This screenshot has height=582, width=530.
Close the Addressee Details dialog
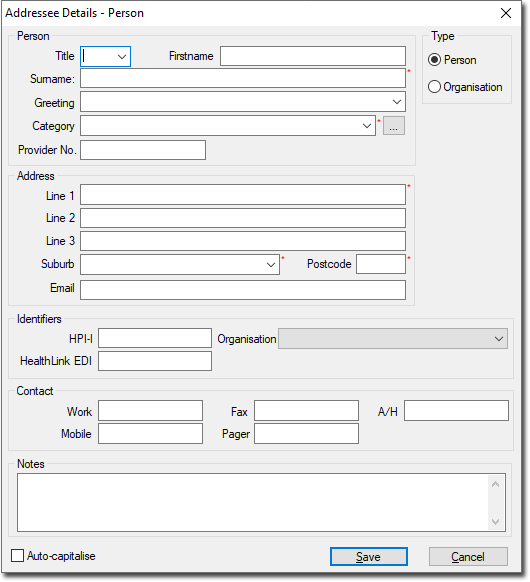506,13
